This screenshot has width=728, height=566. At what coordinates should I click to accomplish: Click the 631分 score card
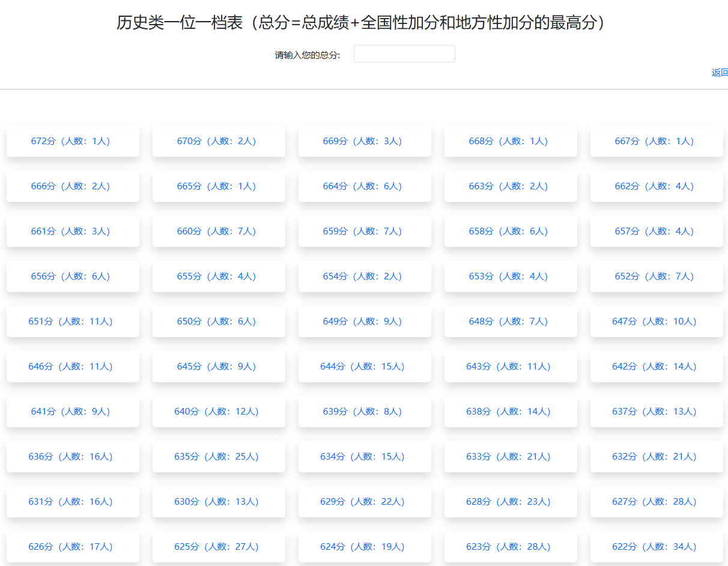[x=73, y=502]
